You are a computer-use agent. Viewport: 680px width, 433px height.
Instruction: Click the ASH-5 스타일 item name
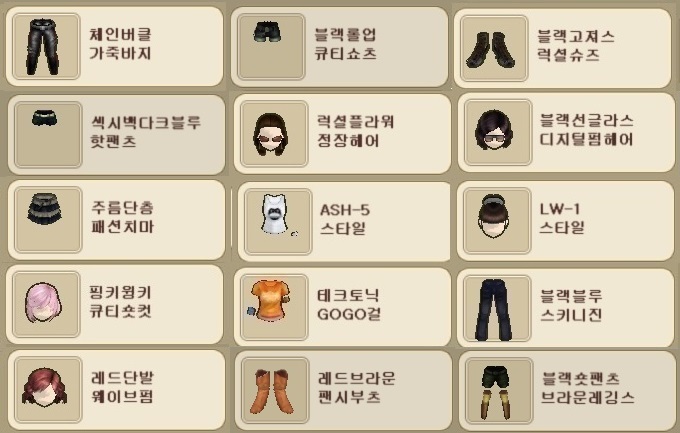[345, 219]
